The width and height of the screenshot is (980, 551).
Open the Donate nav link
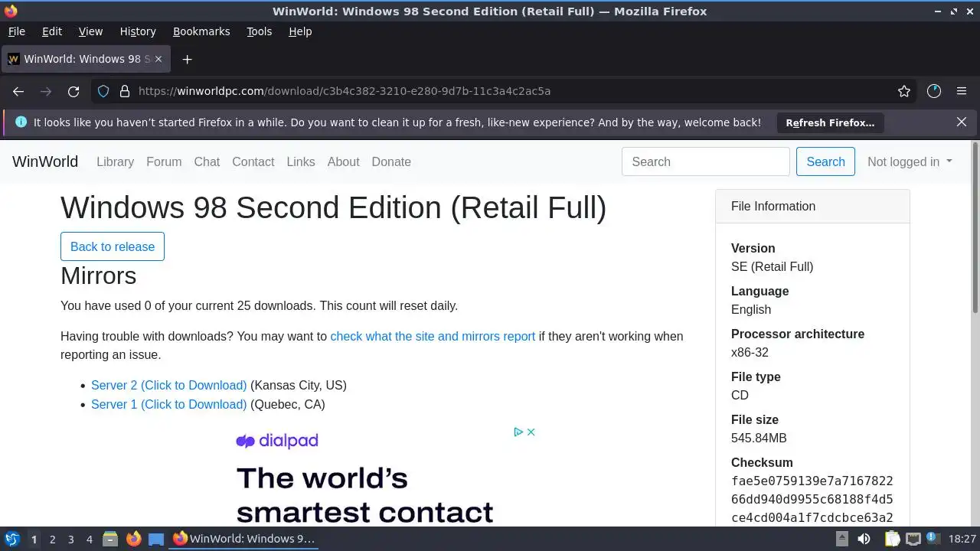391,161
